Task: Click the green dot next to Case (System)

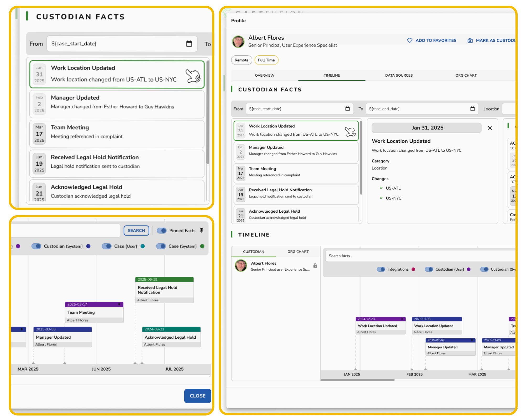Action: (x=202, y=246)
